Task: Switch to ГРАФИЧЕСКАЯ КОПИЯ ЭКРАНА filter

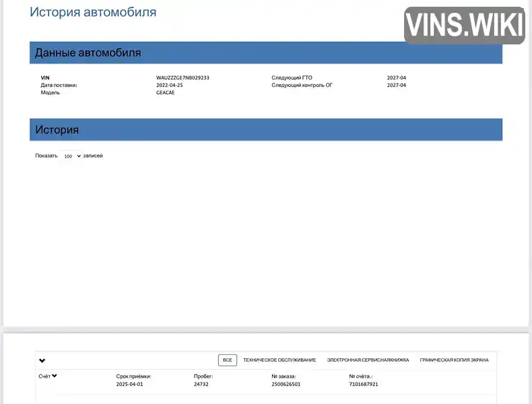Action: (x=454, y=360)
